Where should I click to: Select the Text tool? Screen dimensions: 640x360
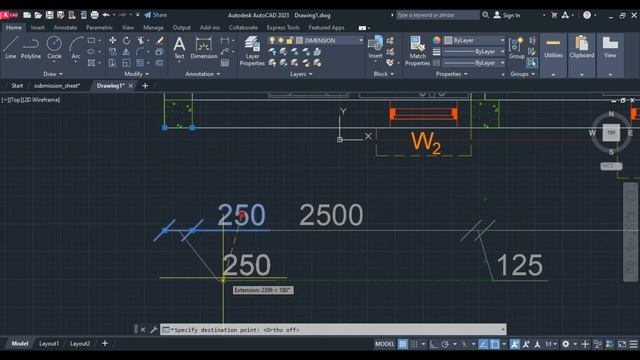pyautogui.click(x=179, y=48)
